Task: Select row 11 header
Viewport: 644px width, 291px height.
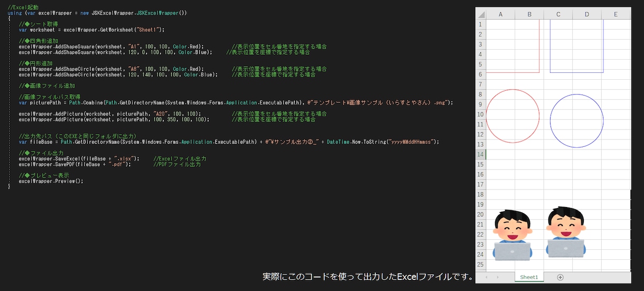Action: [480, 125]
